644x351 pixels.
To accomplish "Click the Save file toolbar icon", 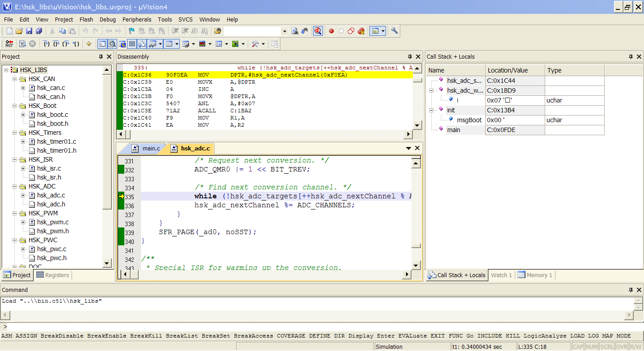I will point(29,31).
